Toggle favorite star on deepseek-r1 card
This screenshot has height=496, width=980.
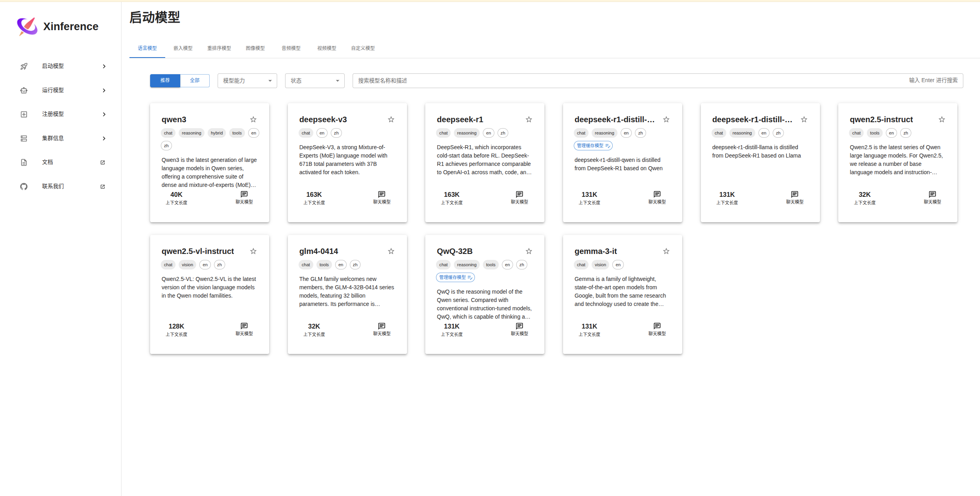tap(529, 119)
